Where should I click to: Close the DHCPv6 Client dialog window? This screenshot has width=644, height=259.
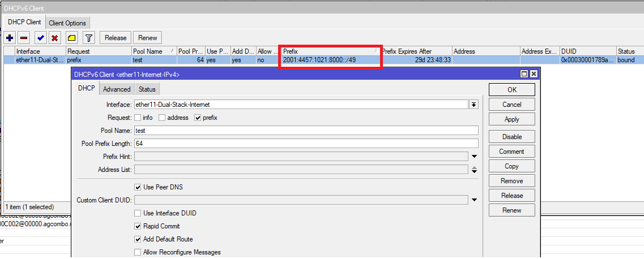click(533, 74)
